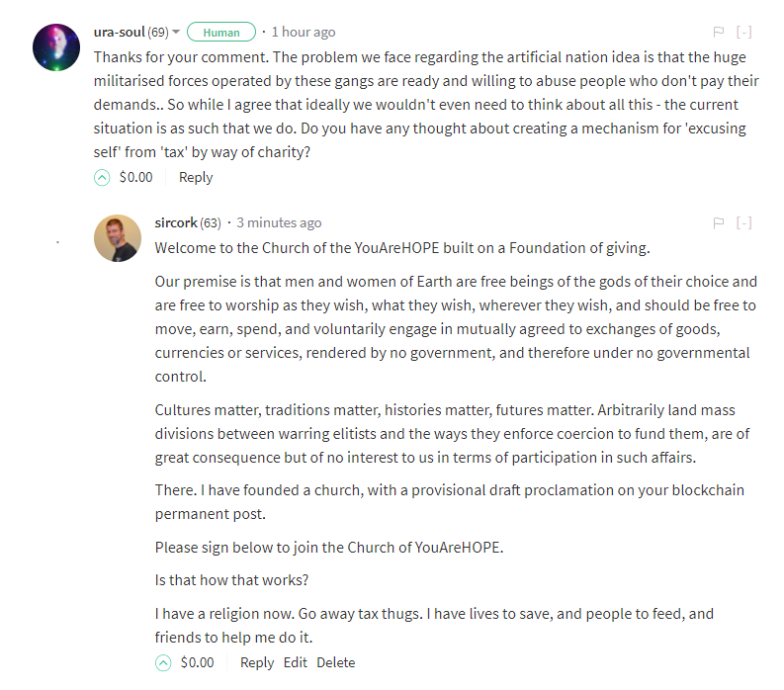The width and height of the screenshot is (784, 690).
Task: Visit sircork username link
Action: coord(176,222)
